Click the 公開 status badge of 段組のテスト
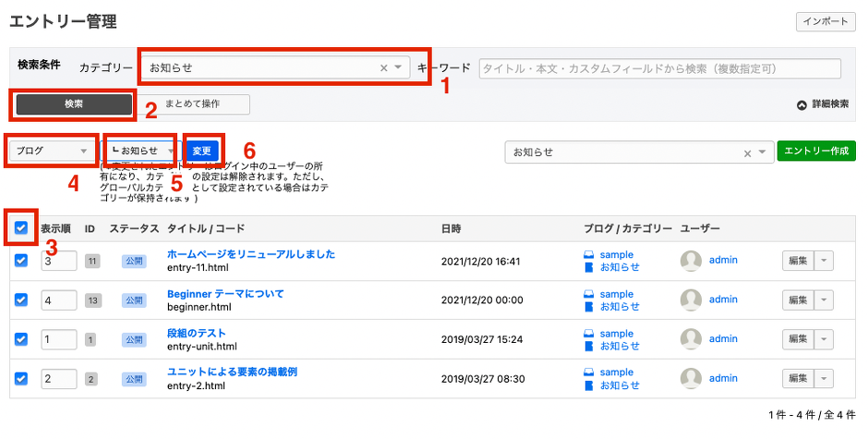This screenshot has height=439, width=868. [134, 340]
